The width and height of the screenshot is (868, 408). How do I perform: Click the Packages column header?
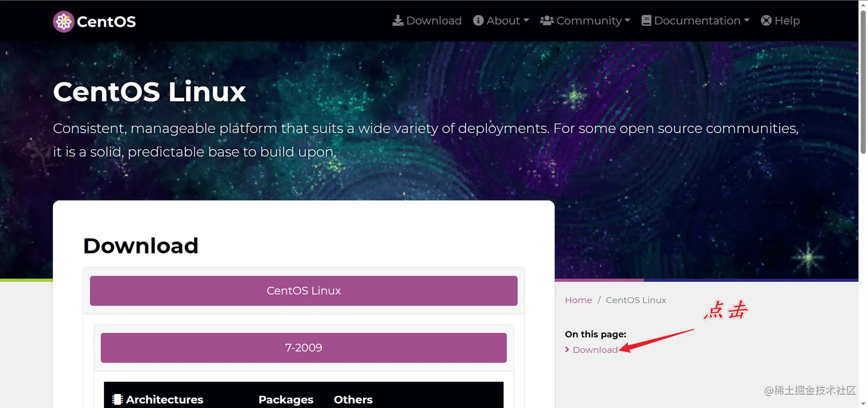point(286,399)
